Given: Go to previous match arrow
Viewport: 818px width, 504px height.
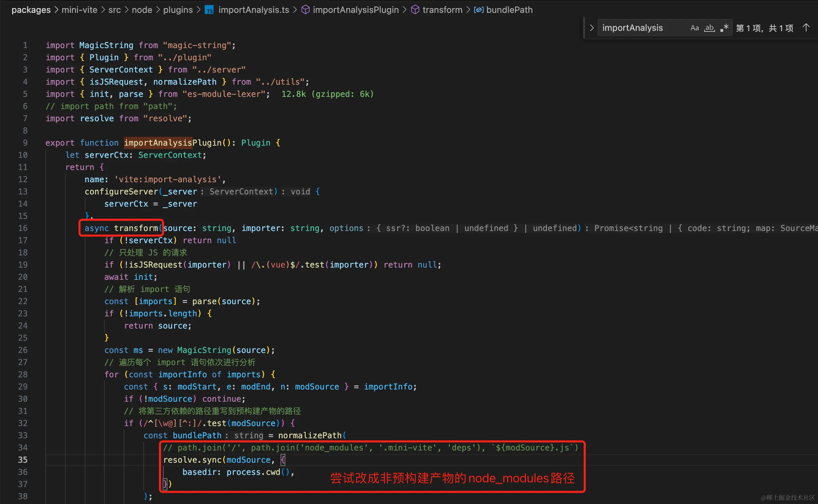Looking at the screenshot, I should click(x=806, y=28).
